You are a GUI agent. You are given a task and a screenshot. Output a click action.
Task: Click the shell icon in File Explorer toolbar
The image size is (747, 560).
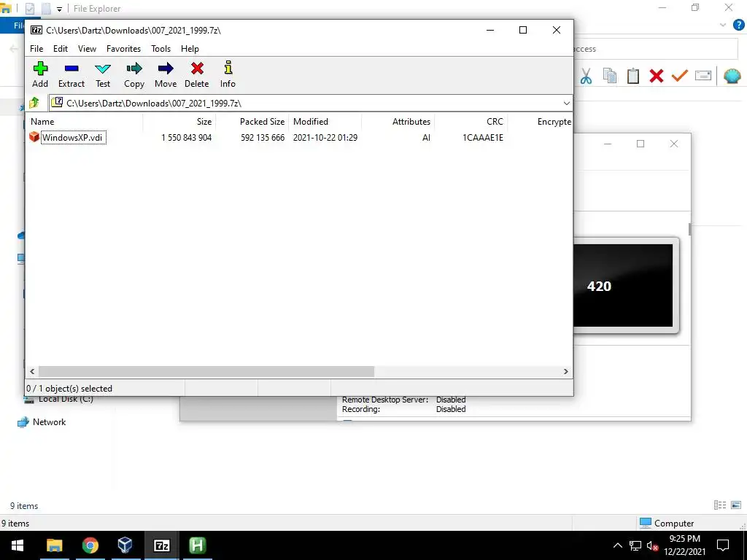732,76
